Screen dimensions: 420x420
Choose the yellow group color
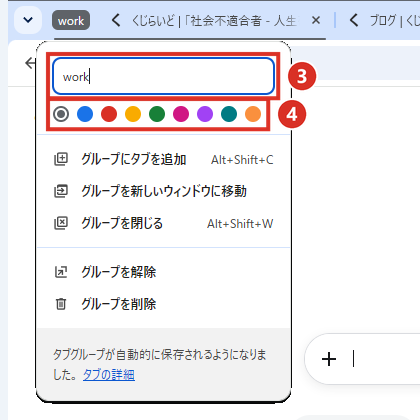(133, 114)
